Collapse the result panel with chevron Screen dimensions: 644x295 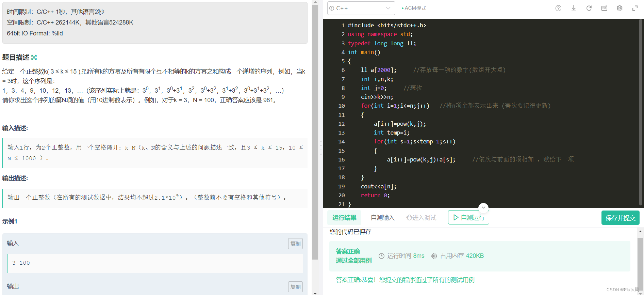(x=483, y=207)
